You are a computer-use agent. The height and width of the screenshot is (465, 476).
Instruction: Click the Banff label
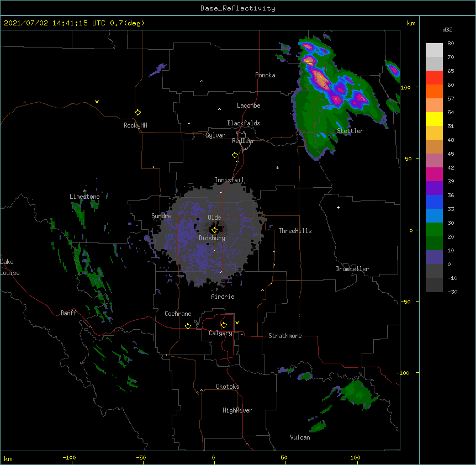tap(68, 313)
